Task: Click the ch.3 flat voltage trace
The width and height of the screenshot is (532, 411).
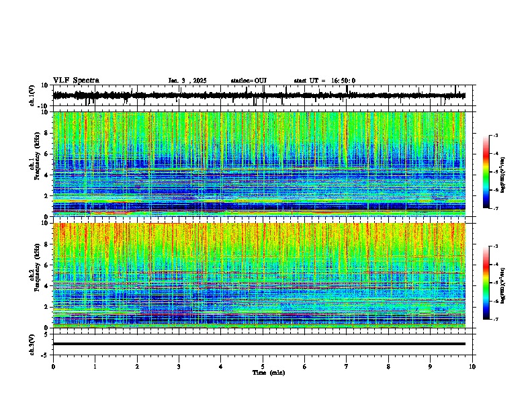Action: tap(259, 344)
